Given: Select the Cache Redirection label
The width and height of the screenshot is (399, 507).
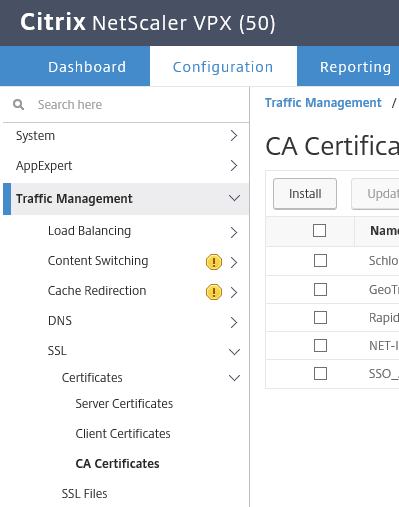Looking at the screenshot, I should tap(97, 291).
